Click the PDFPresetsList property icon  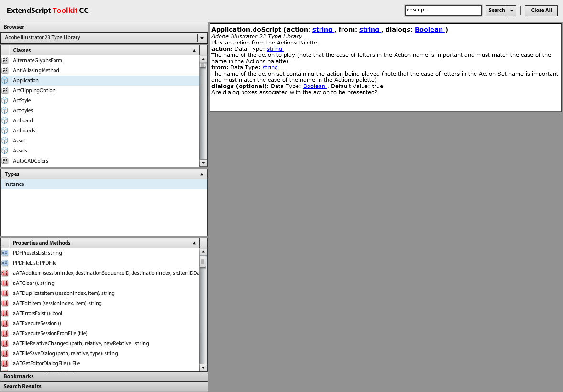coord(5,253)
